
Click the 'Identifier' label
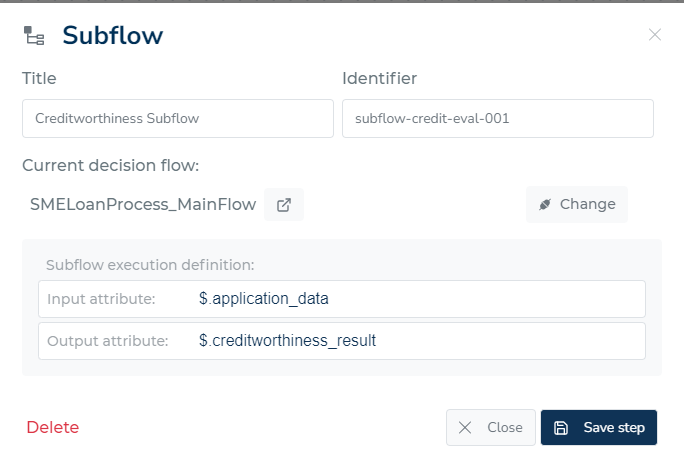coord(380,78)
